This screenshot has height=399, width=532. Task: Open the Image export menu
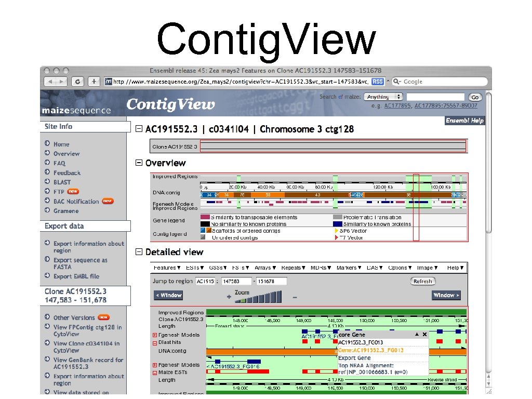click(426, 268)
